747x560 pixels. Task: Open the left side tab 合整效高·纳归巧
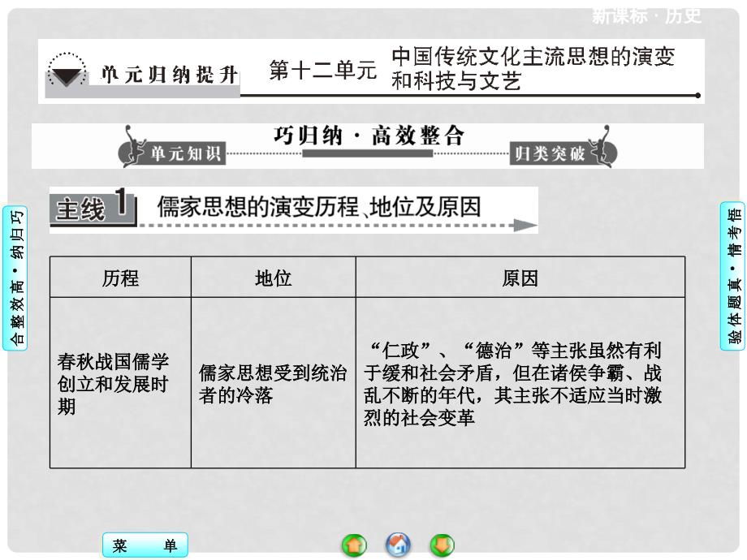tap(15, 278)
